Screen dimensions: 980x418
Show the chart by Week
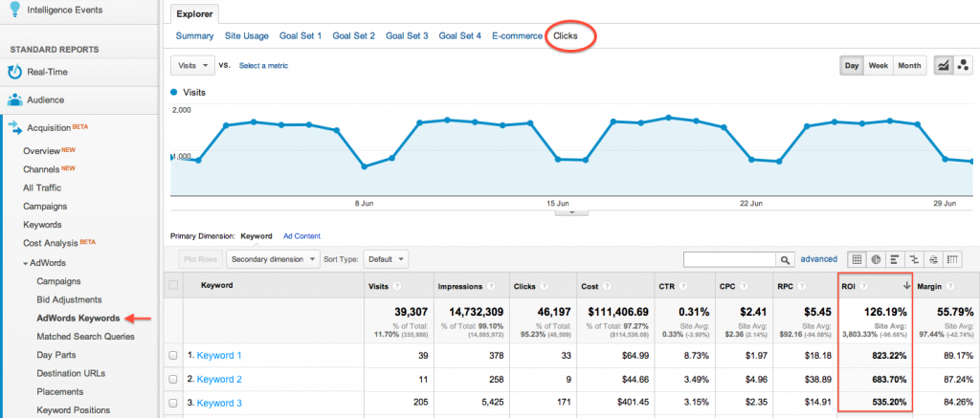click(879, 65)
